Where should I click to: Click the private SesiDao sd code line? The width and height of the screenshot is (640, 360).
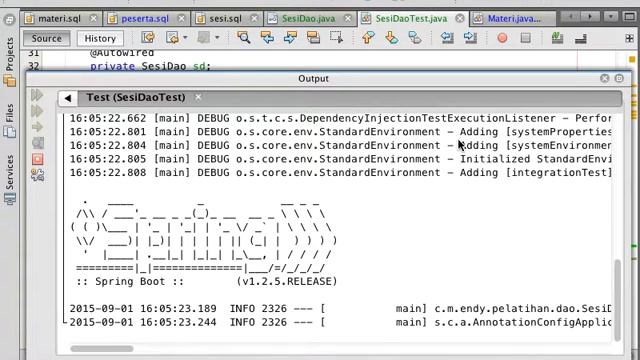point(150,66)
